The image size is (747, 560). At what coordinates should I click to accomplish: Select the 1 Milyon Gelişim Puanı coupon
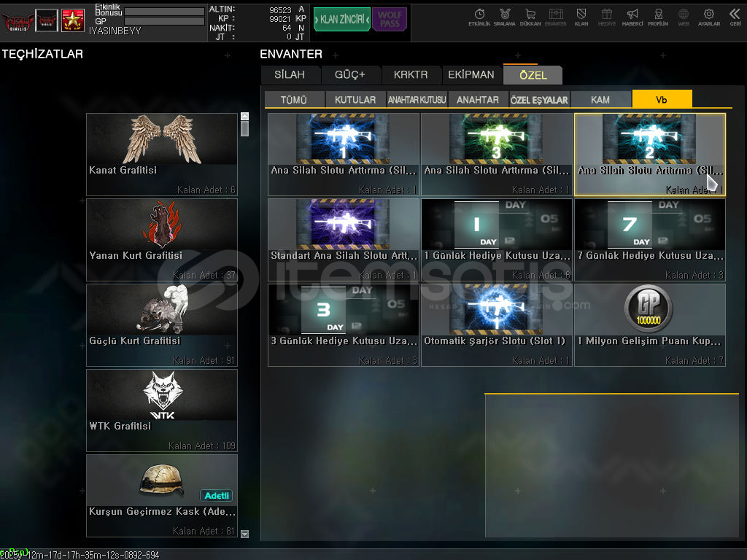650,324
